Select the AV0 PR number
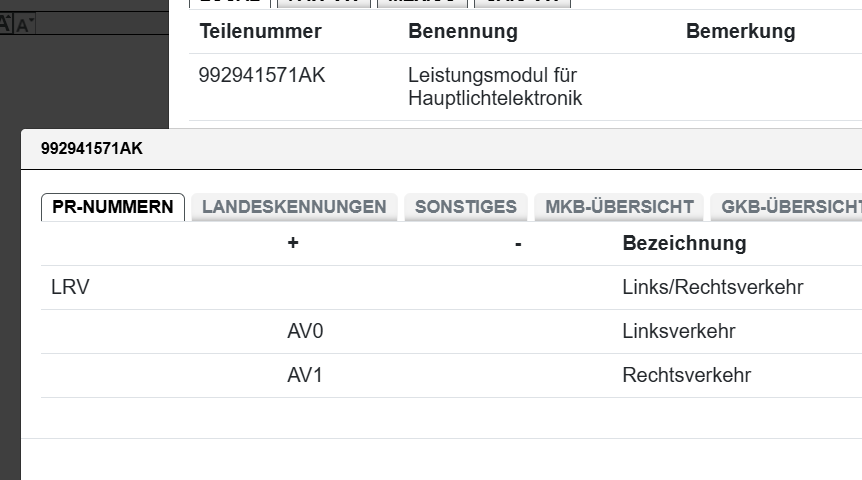Image resolution: width=862 pixels, height=480 pixels. 305,332
